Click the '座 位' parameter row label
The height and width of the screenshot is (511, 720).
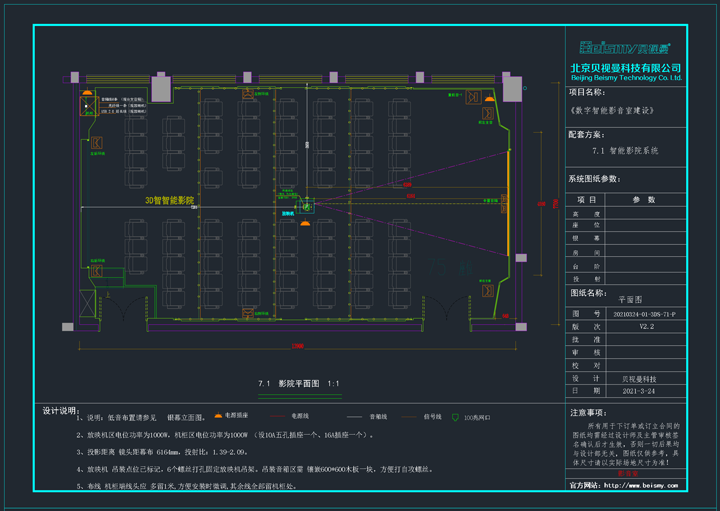click(586, 225)
